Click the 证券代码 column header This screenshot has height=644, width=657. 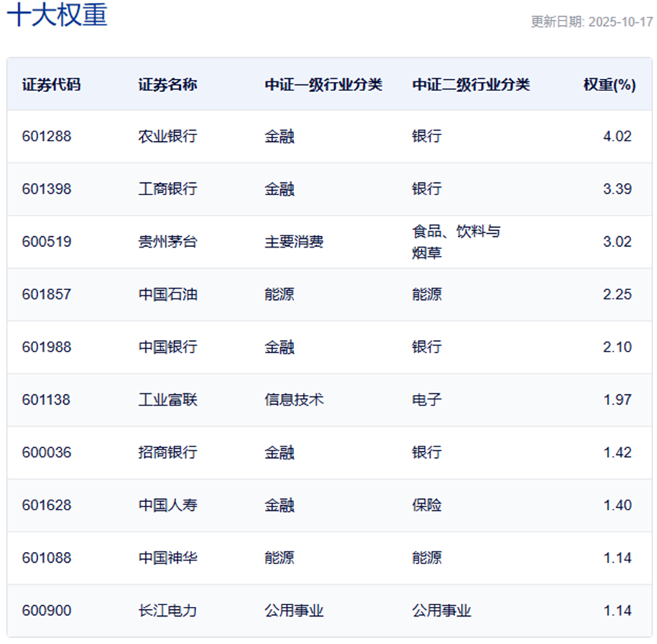coord(51,84)
